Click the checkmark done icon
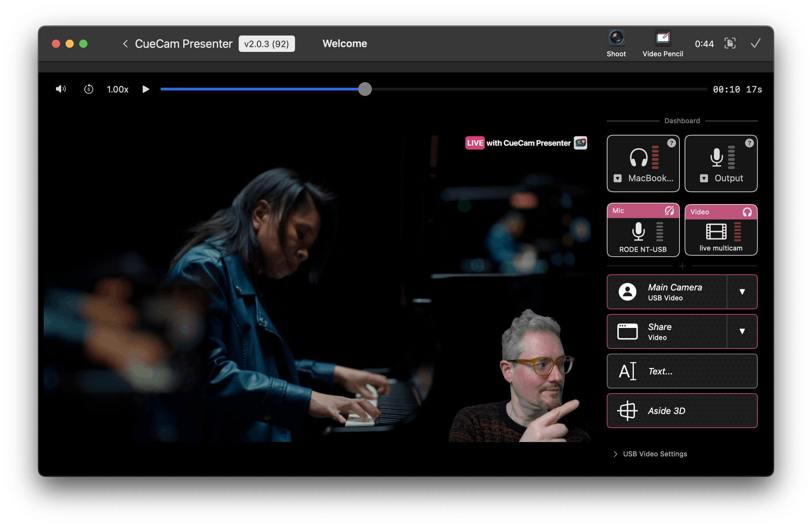 [x=755, y=43]
